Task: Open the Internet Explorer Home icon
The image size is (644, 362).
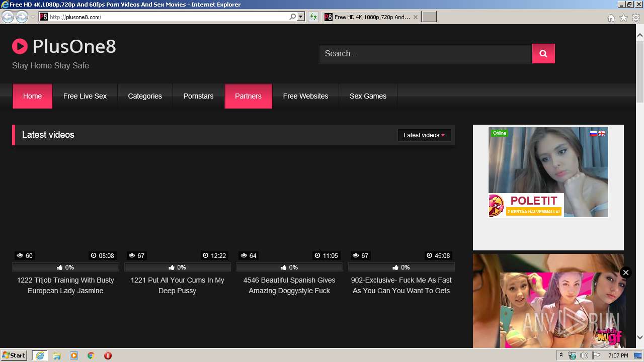Action: pyautogui.click(x=611, y=18)
